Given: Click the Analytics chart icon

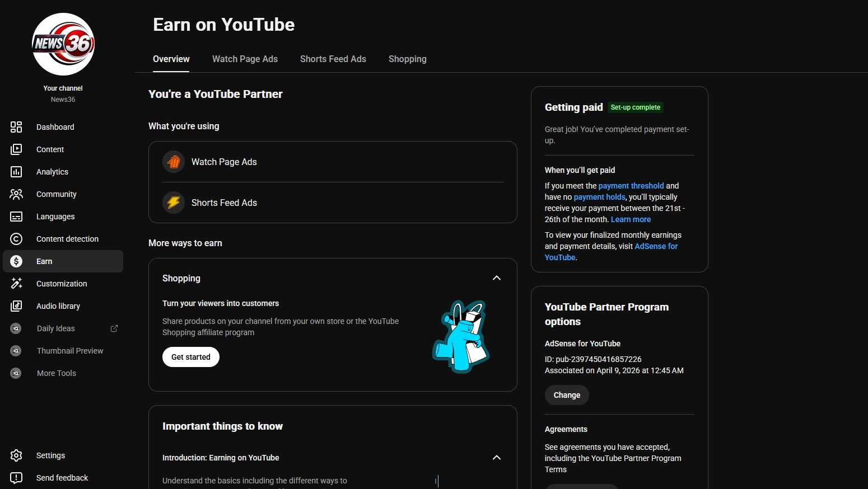Looking at the screenshot, I should [x=16, y=172].
